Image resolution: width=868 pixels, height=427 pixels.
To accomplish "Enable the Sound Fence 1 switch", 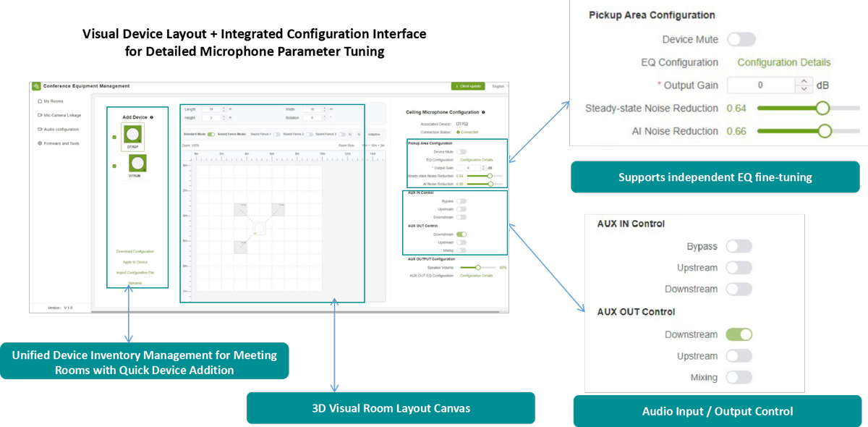I will (277, 134).
